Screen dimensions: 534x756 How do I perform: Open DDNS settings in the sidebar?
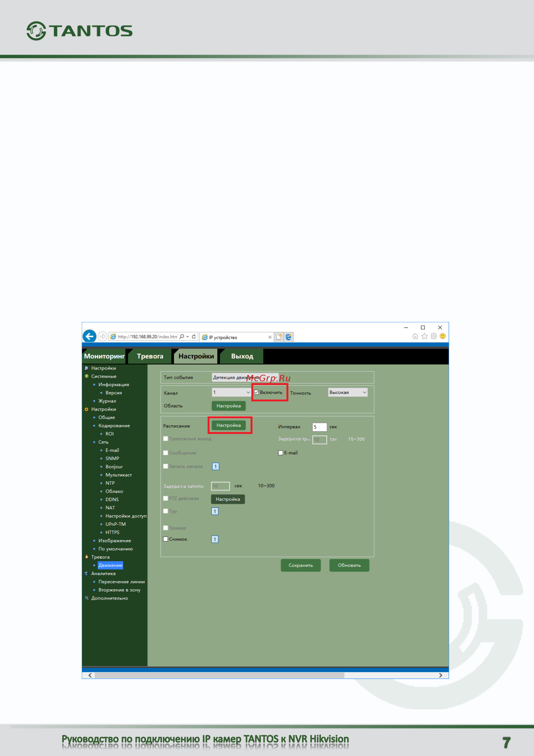pyautogui.click(x=112, y=499)
